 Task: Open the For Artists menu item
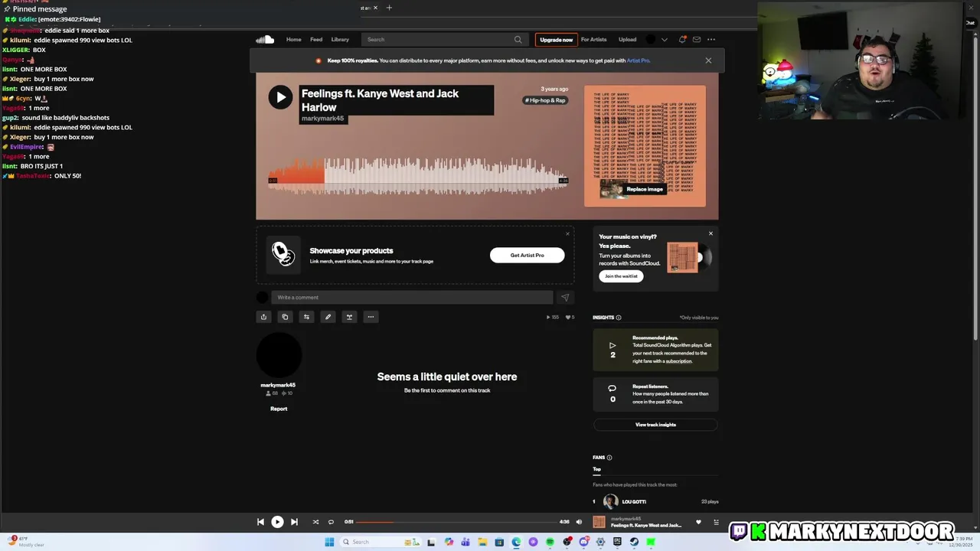click(593, 40)
